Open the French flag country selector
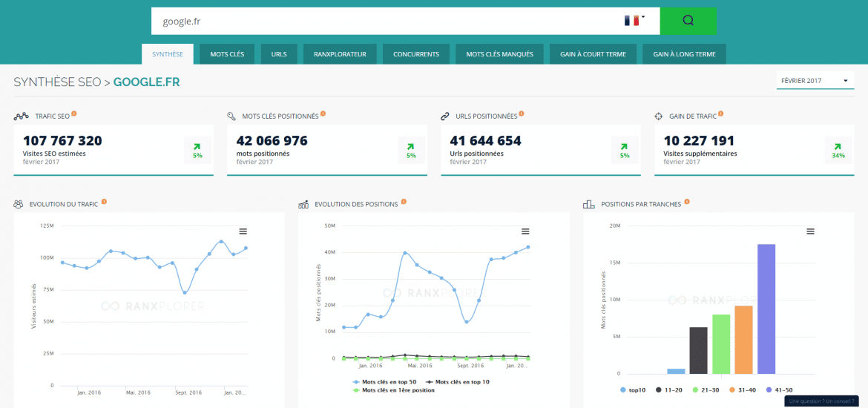The height and width of the screenshot is (408, 868). pos(634,21)
